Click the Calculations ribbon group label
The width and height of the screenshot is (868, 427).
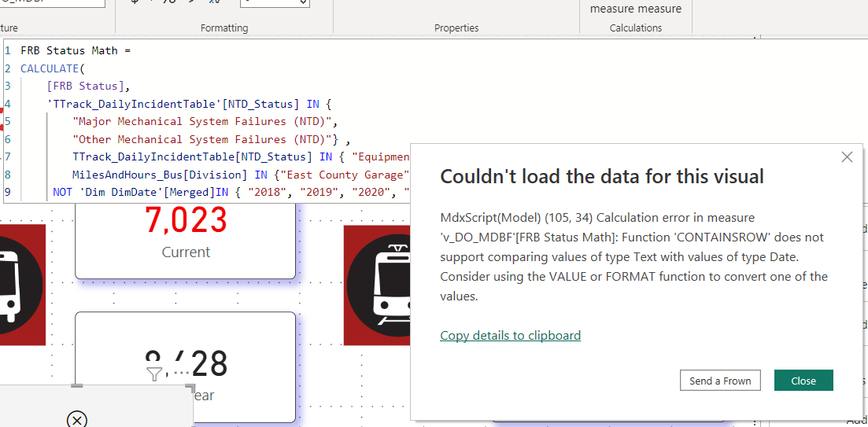(636, 28)
